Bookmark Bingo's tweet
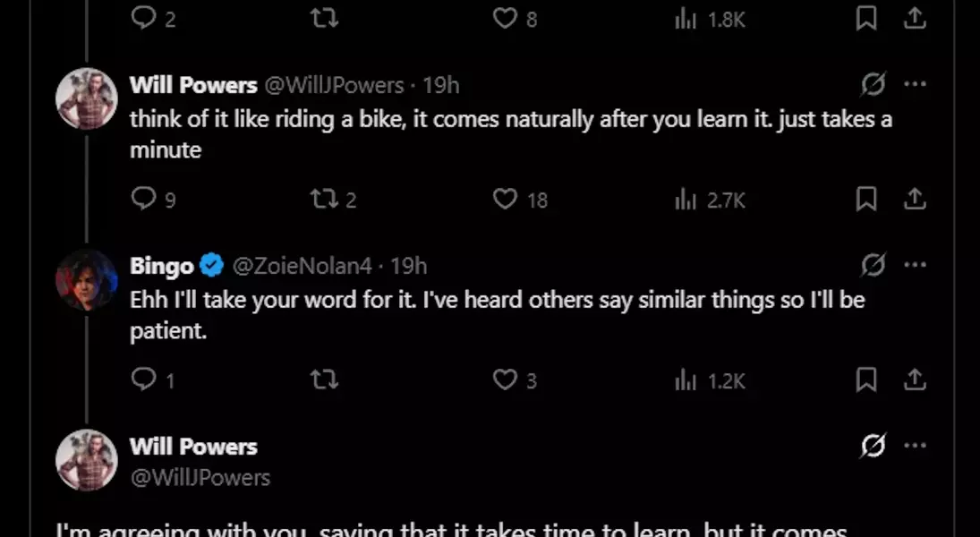Image resolution: width=980 pixels, height=537 pixels. tap(865, 379)
